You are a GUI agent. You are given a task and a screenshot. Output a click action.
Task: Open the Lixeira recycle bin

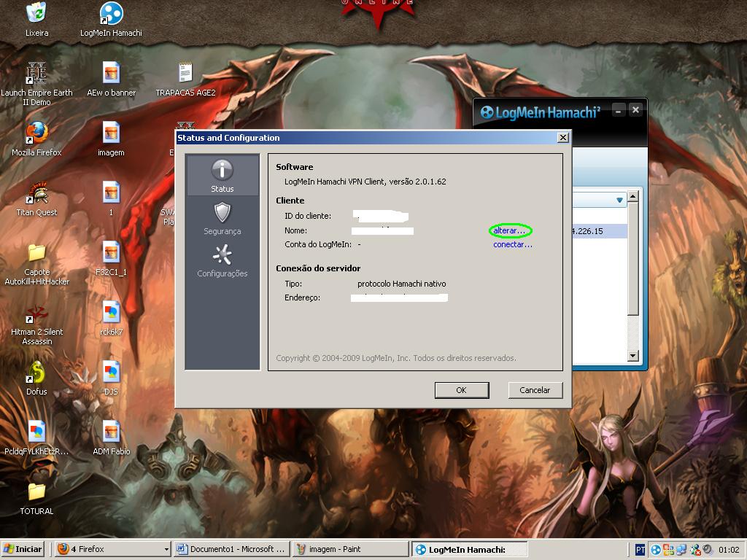click(36, 14)
